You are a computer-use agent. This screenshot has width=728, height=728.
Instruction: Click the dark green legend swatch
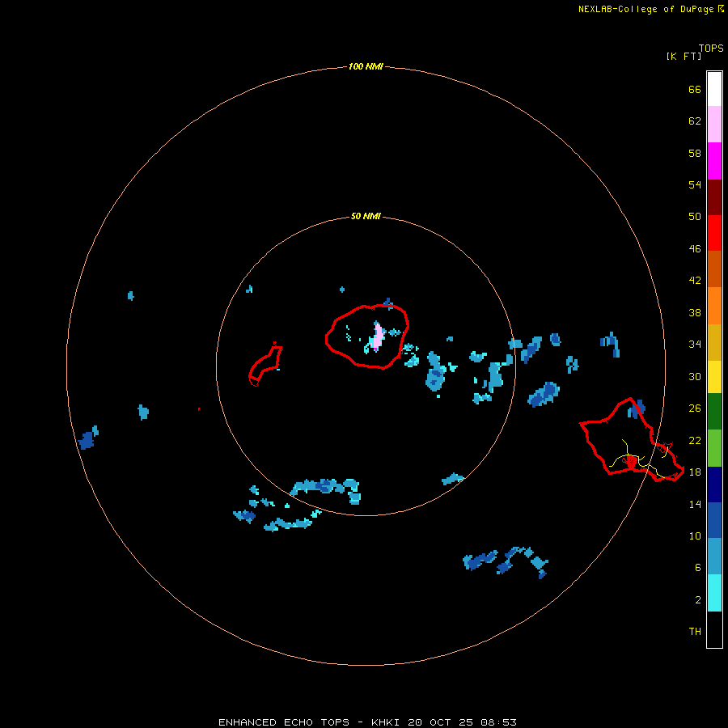714,412
